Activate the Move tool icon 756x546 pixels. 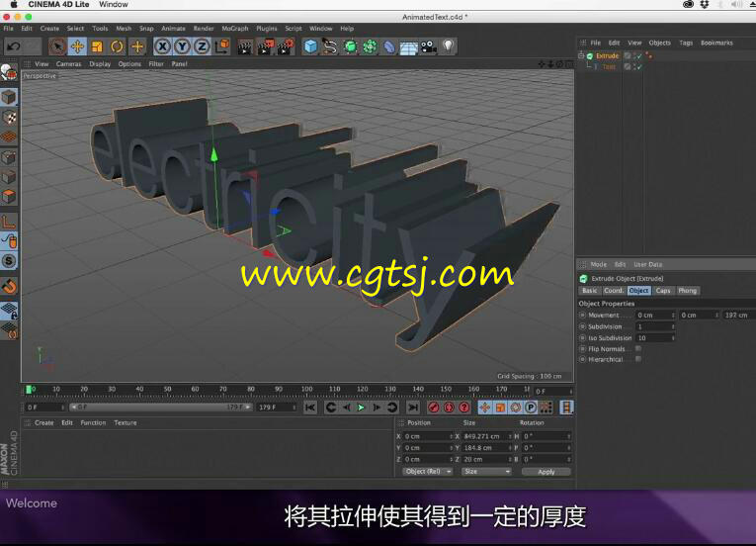point(77,46)
